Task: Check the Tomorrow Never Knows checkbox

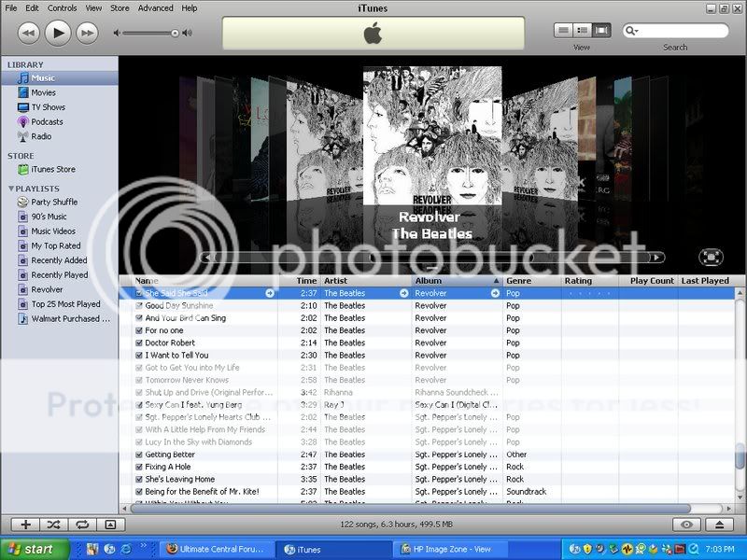Action: tap(139, 380)
